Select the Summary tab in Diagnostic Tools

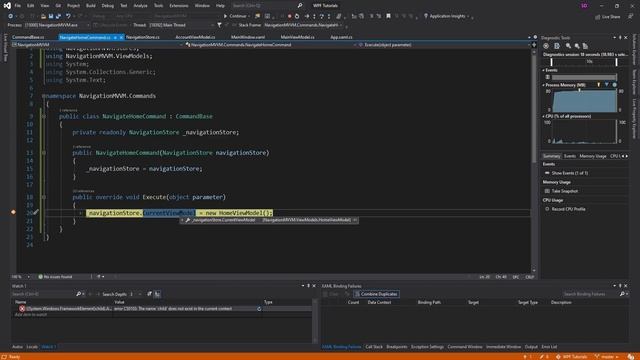tap(551, 156)
